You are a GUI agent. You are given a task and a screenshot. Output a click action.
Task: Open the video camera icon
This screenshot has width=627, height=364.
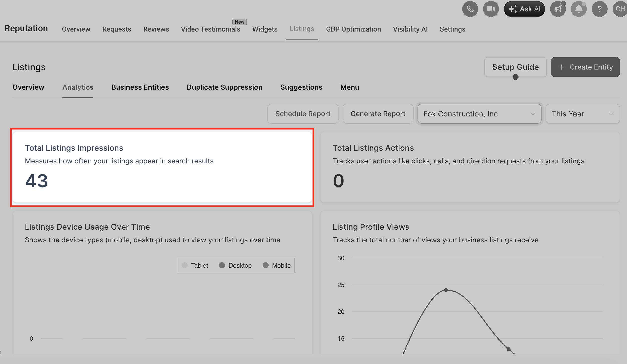pyautogui.click(x=491, y=9)
